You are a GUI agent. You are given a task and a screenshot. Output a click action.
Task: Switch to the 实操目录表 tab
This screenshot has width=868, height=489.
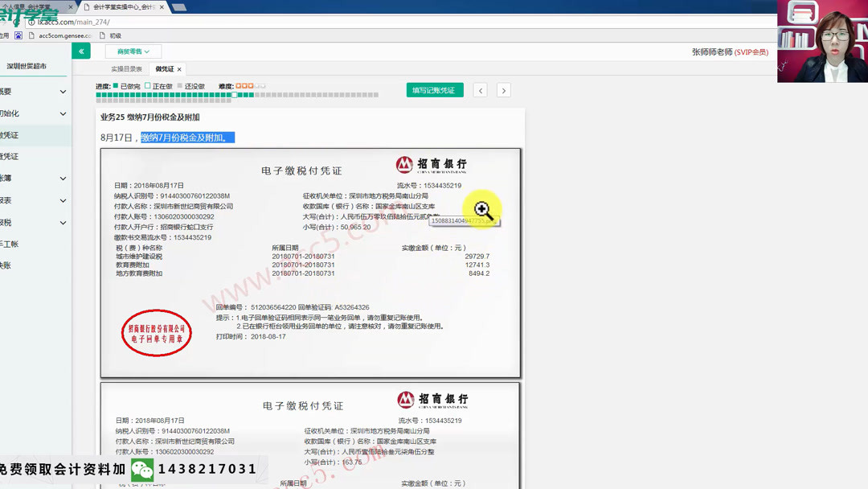[129, 70]
